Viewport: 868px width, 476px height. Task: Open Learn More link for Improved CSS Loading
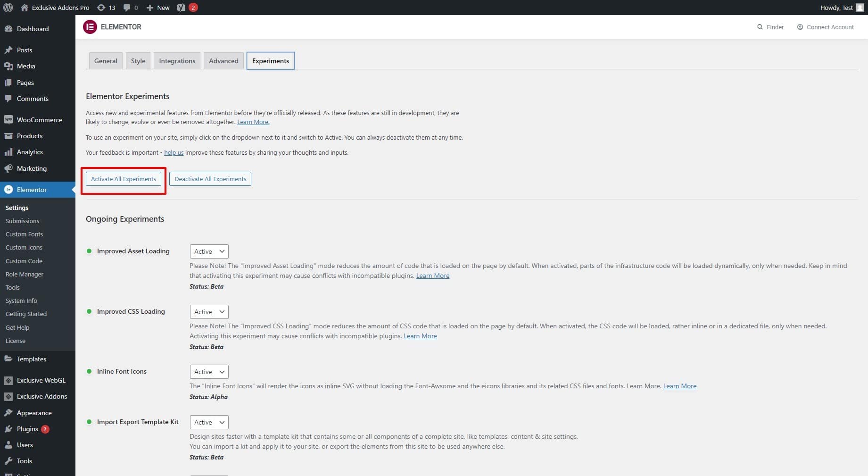coord(421,336)
